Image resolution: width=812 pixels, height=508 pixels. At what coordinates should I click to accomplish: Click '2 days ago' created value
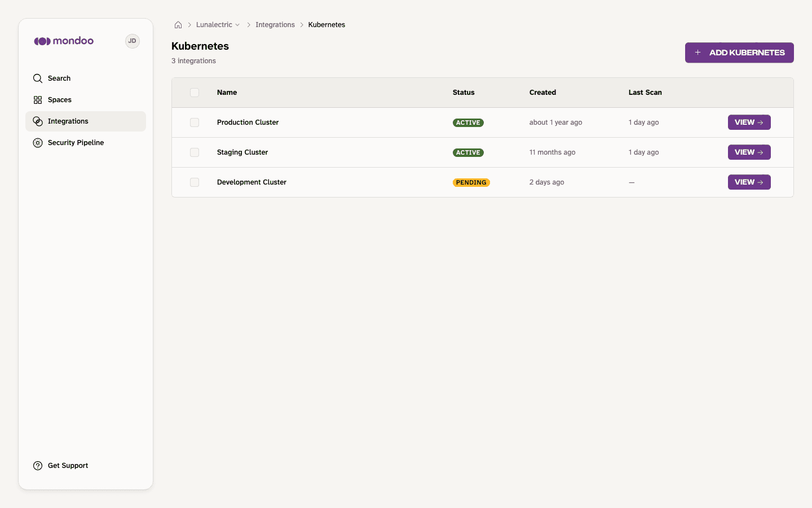(x=546, y=182)
